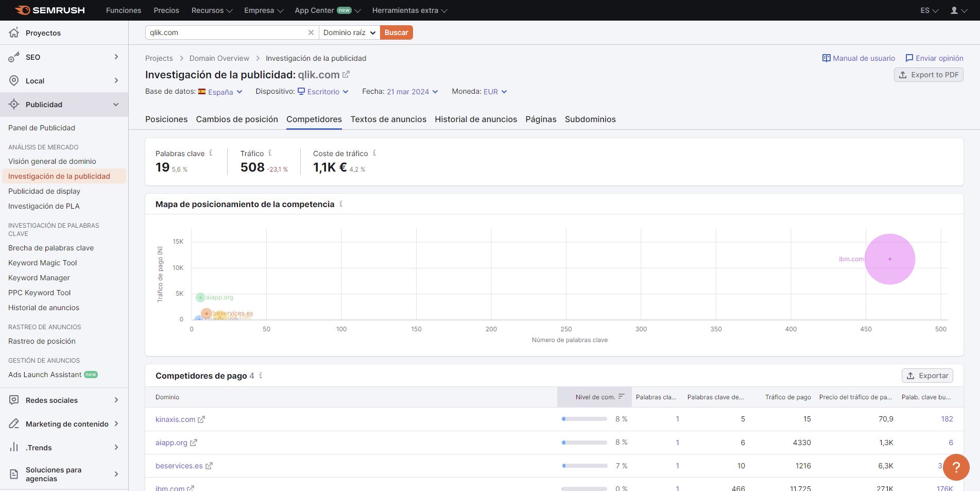Image resolution: width=980 pixels, height=491 pixels.
Task: Open Publicidad de display in sidebar
Action: click(44, 191)
